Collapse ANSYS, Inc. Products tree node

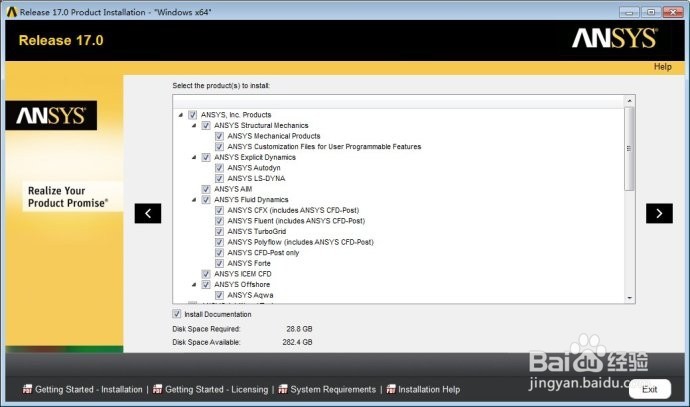tap(180, 115)
